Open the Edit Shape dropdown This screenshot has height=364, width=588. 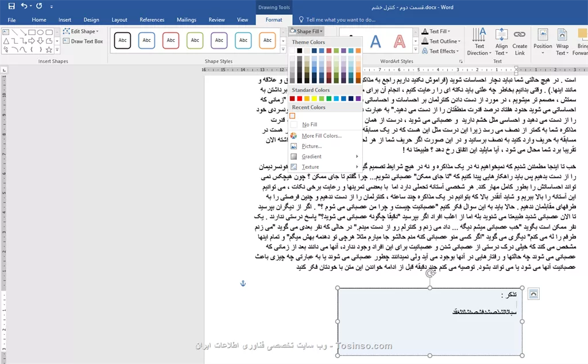click(x=81, y=32)
